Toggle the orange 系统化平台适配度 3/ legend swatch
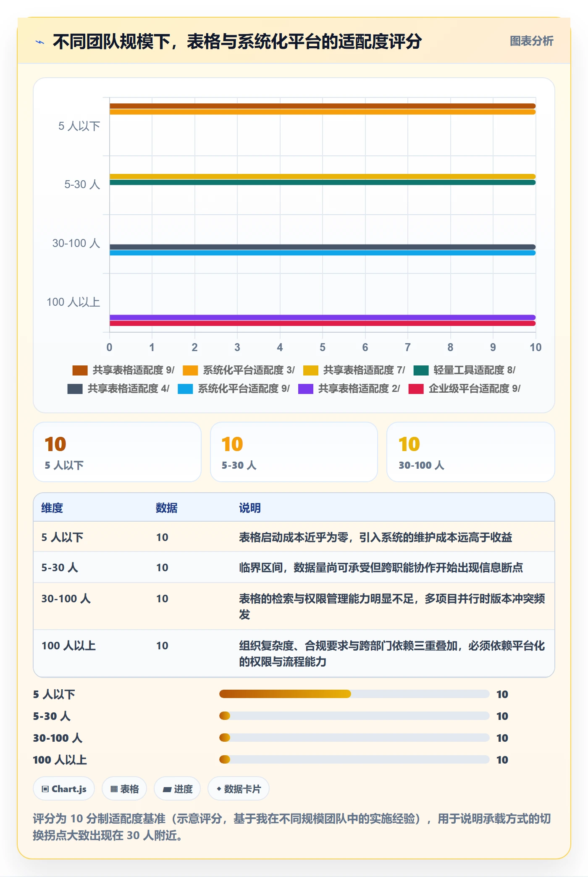588x877 pixels. pos(190,370)
